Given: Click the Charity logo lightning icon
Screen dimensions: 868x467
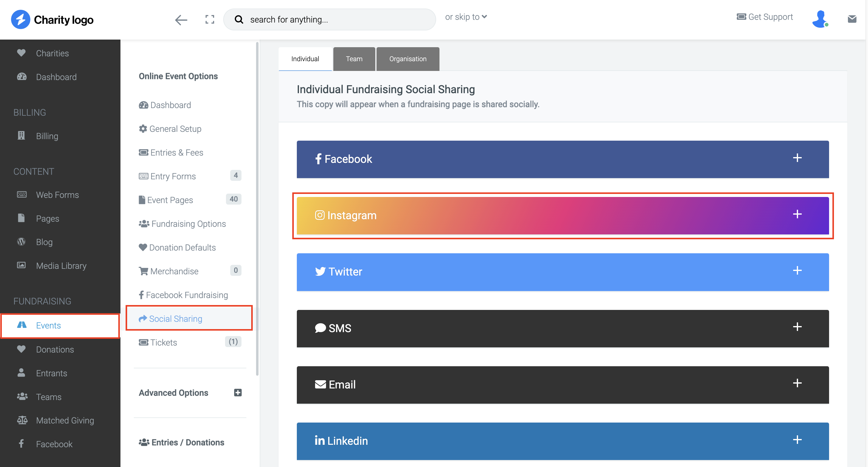Looking at the screenshot, I should point(21,19).
